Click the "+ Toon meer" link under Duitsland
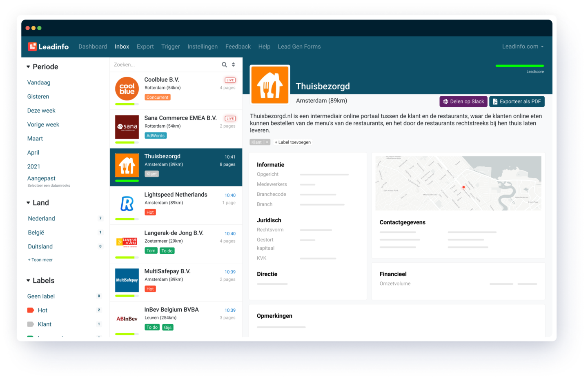 point(40,259)
